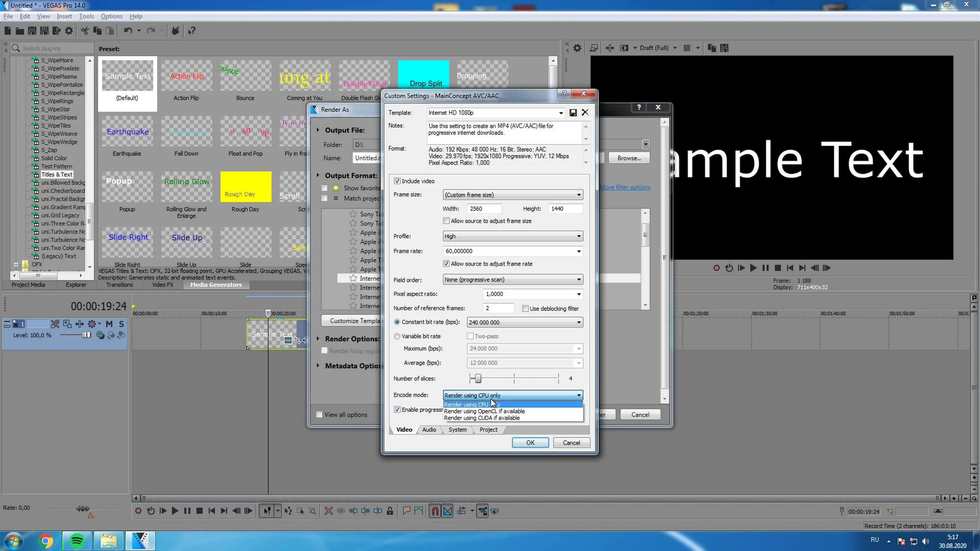Image resolution: width=980 pixels, height=551 pixels.
Task: Check Show favorites only in Render As
Action: 324,188
